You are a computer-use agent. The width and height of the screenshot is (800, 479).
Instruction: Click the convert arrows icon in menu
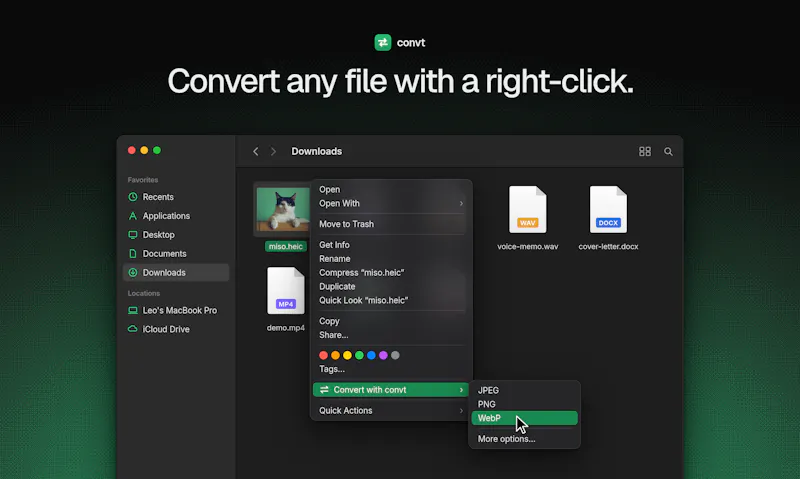(324, 390)
